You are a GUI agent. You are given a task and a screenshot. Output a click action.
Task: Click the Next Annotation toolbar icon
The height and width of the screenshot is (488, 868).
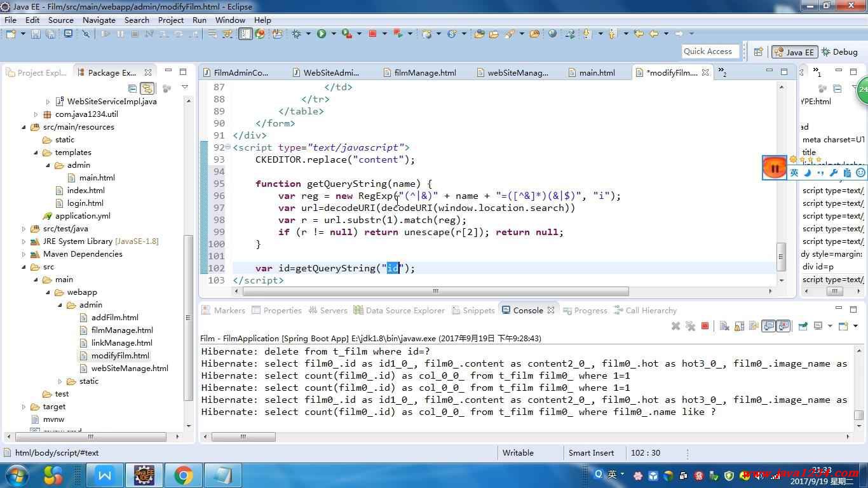point(587,34)
